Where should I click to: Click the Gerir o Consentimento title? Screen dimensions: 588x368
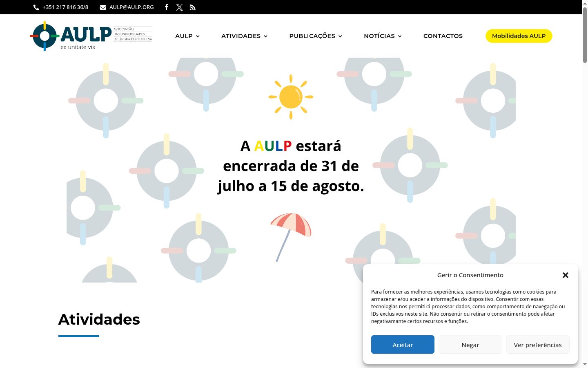click(x=470, y=275)
